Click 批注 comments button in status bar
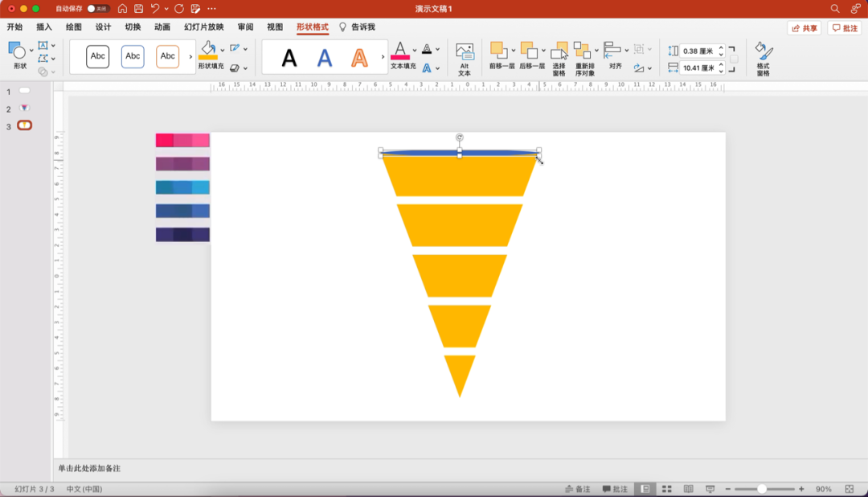This screenshot has width=868, height=497. (x=615, y=489)
